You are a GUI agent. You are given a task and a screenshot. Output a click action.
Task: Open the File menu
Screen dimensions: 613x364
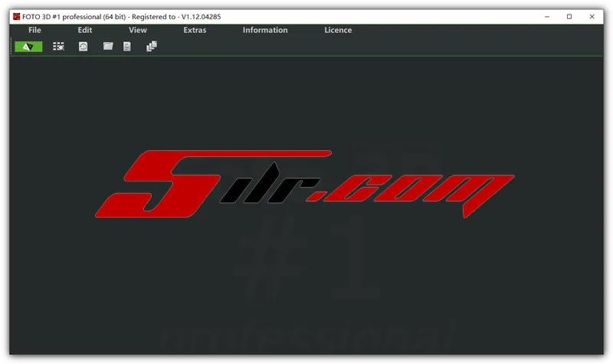34,30
